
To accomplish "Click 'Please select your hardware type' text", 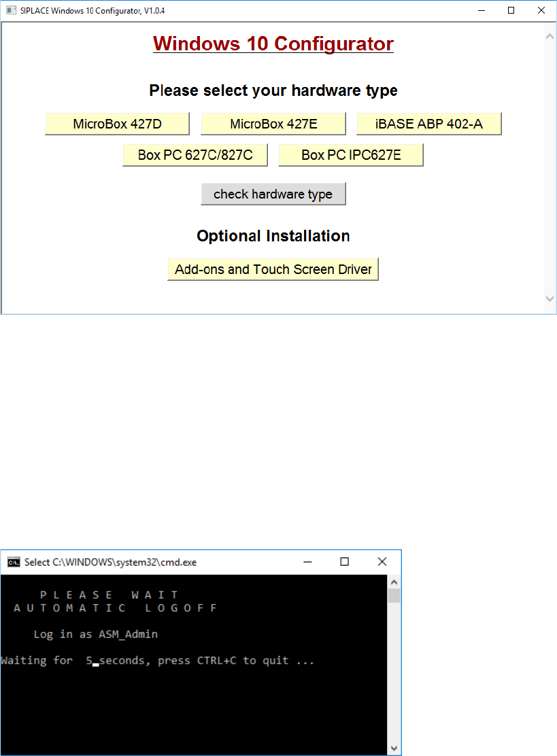I will tap(273, 90).
